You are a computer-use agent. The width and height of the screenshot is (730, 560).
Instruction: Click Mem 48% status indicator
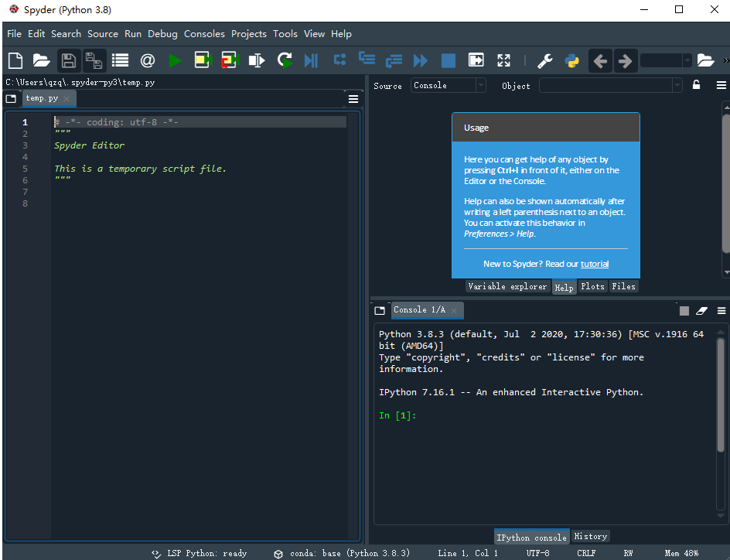(x=681, y=553)
